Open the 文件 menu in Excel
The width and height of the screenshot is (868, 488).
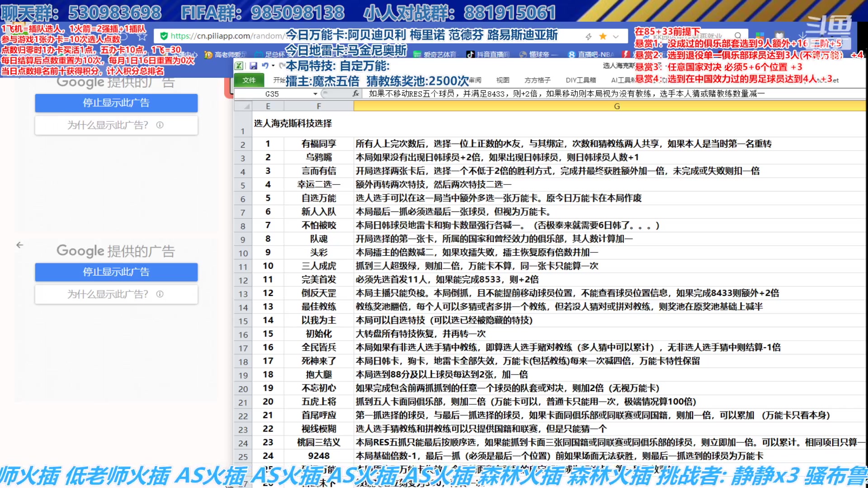click(249, 80)
